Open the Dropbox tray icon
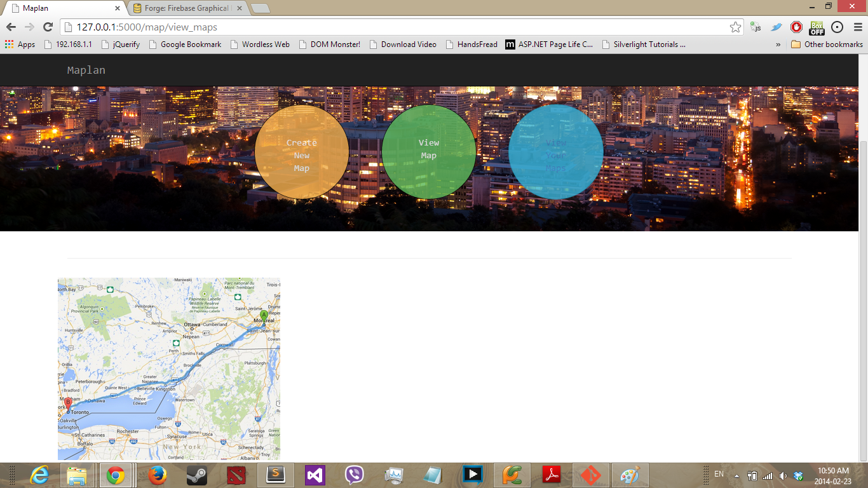This screenshot has height=488, width=868. pyautogui.click(x=798, y=476)
